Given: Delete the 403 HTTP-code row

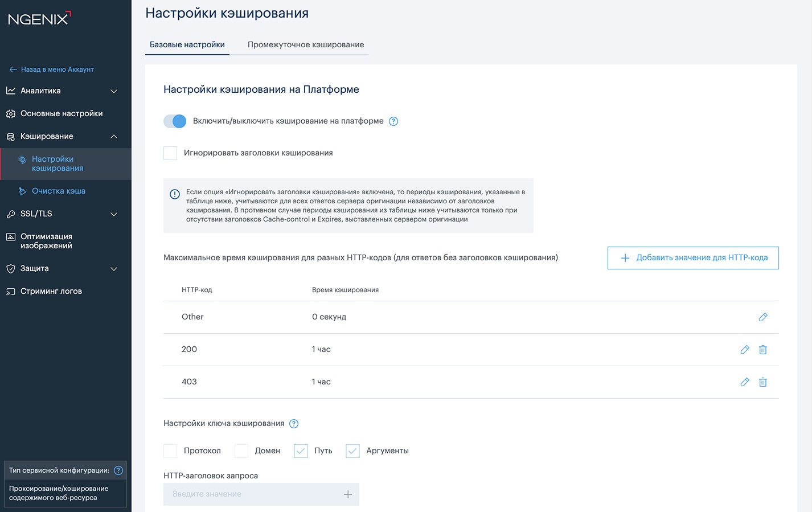Looking at the screenshot, I should point(763,382).
